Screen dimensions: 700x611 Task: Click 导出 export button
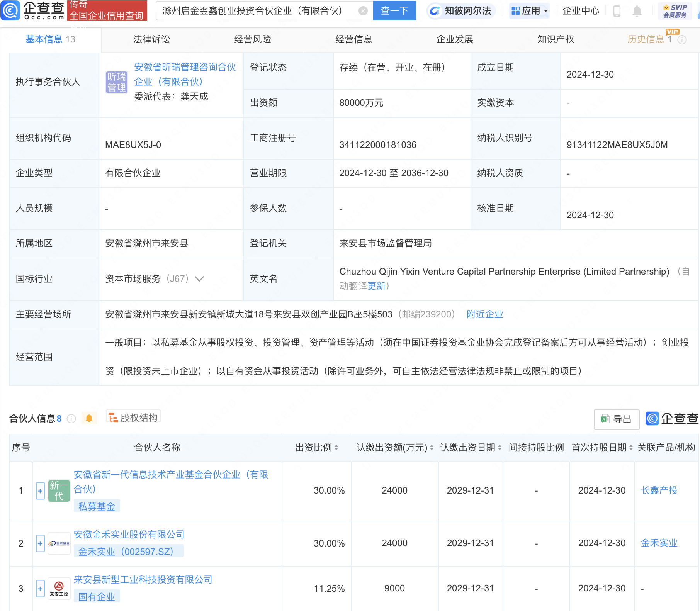(x=617, y=419)
